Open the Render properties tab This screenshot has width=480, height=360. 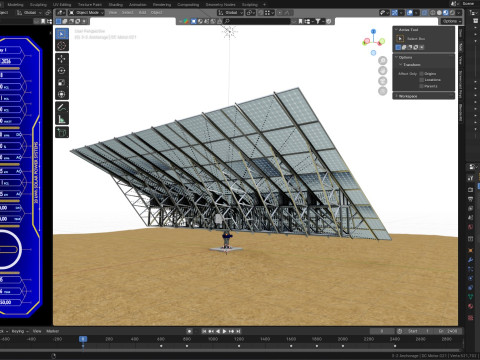pyautogui.click(x=471, y=190)
